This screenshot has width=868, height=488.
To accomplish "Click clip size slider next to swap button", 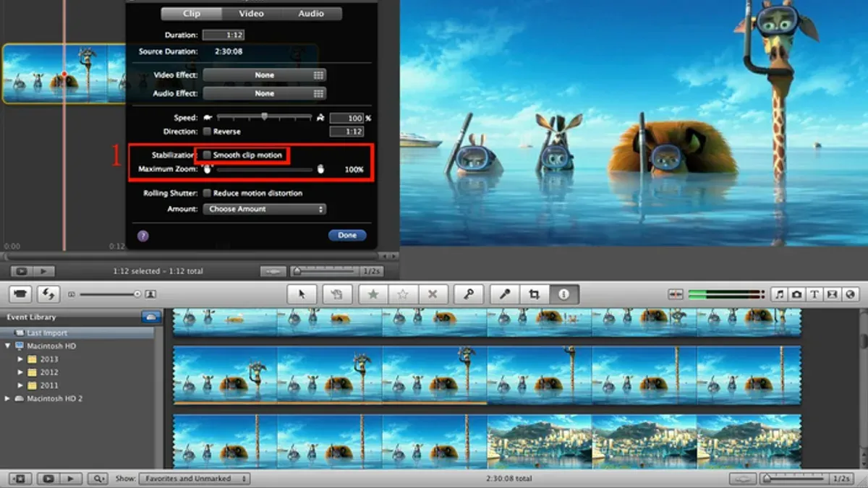I will [x=110, y=294].
